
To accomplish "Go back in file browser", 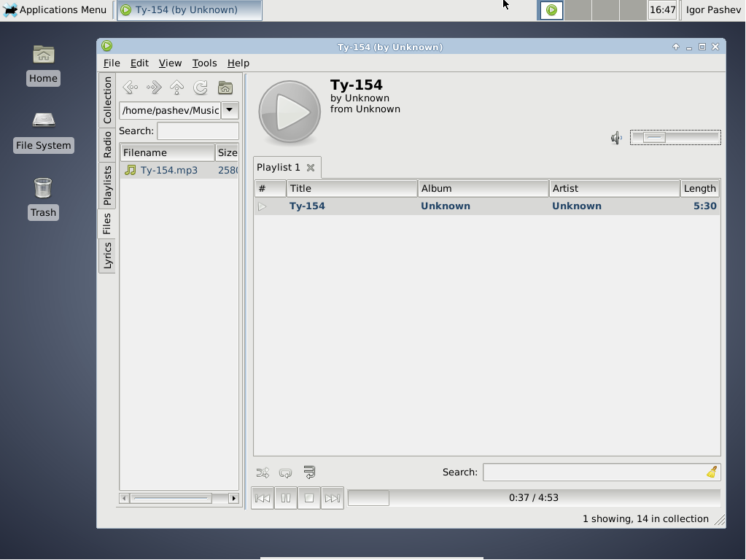I will pyautogui.click(x=131, y=87).
